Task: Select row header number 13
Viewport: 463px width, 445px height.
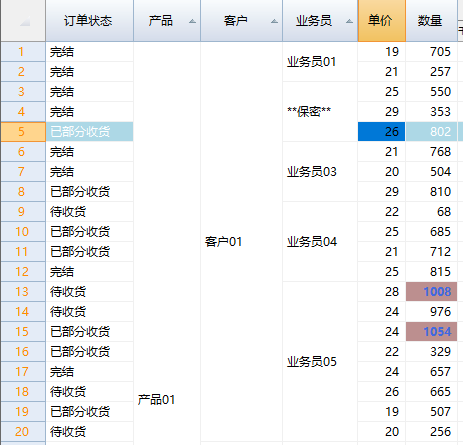Action: pyautogui.click(x=23, y=292)
